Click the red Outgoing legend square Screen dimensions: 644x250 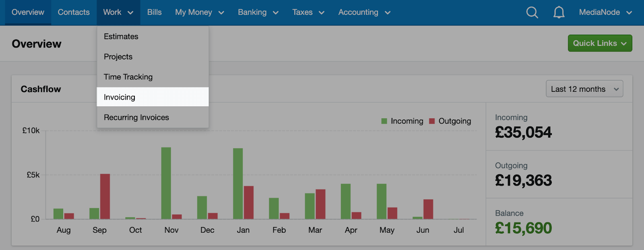tap(432, 121)
